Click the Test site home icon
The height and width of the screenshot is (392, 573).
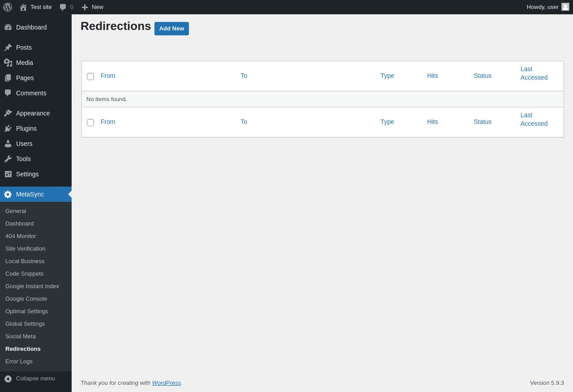(23, 7)
